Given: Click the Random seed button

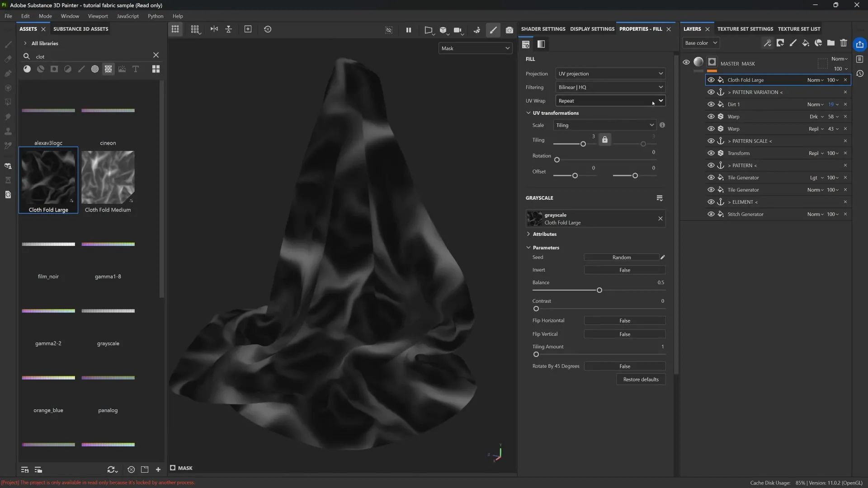Looking at the screenshot, I should [x=621, y=258].
